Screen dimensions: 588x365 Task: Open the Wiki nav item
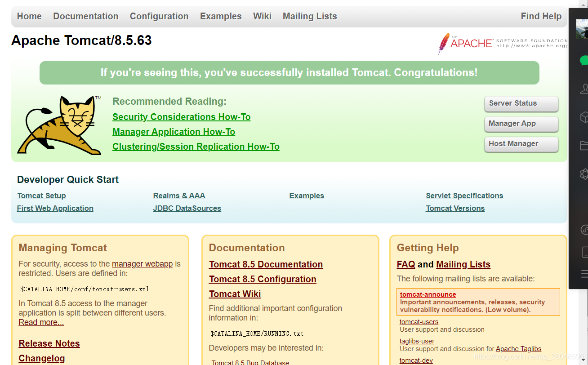click(x=262, y=16)
